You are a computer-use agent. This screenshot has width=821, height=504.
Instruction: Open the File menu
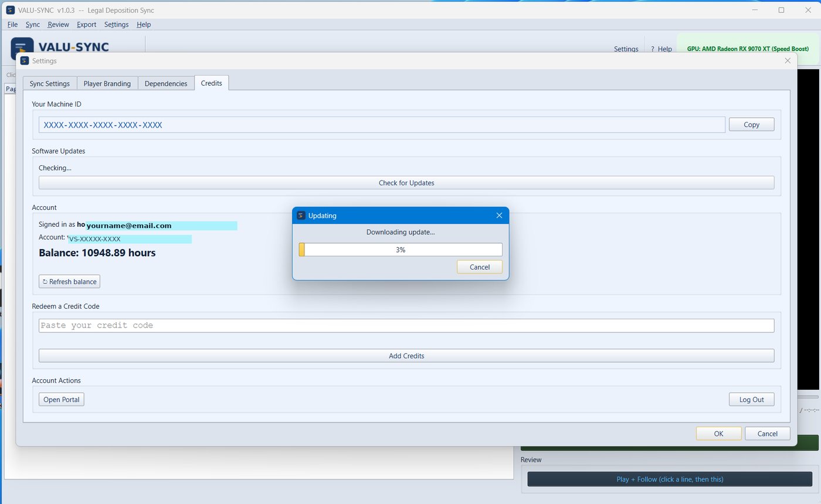click(x=12, y=25)
